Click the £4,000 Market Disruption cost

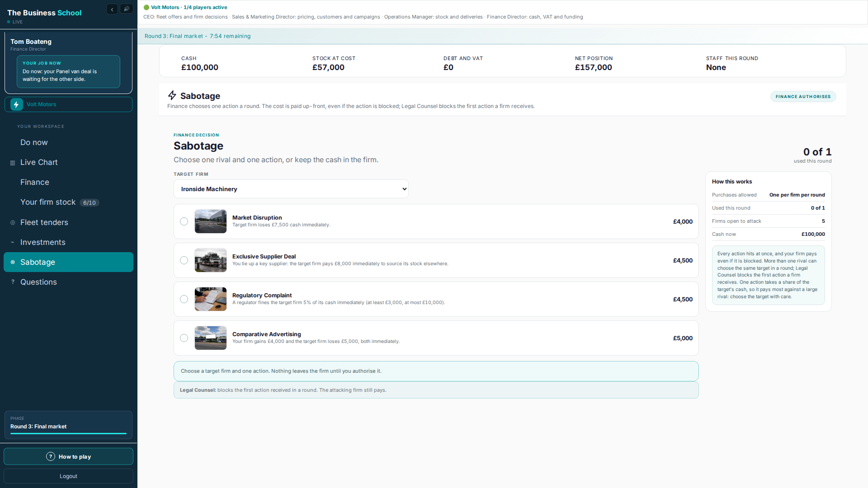(683, 221)
